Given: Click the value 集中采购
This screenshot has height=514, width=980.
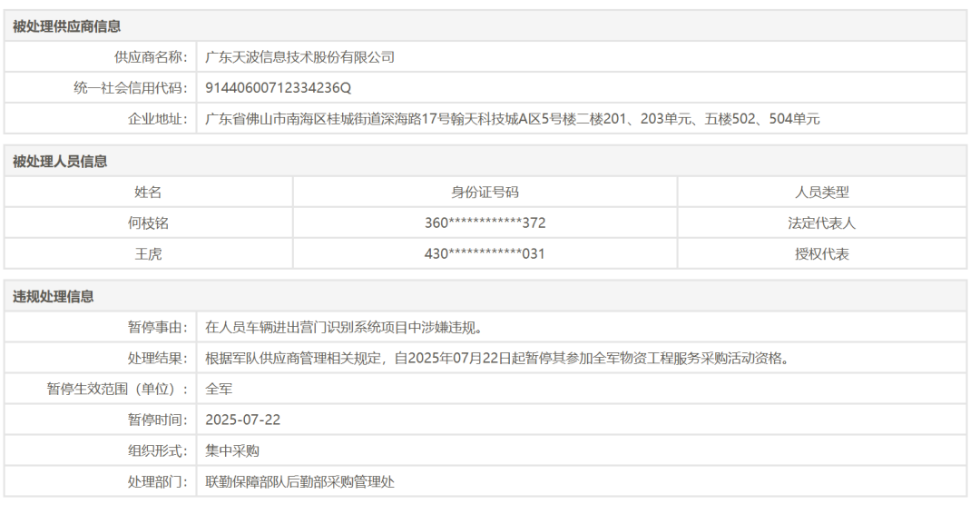Looking at the screenshot, I should pos(232,450).
